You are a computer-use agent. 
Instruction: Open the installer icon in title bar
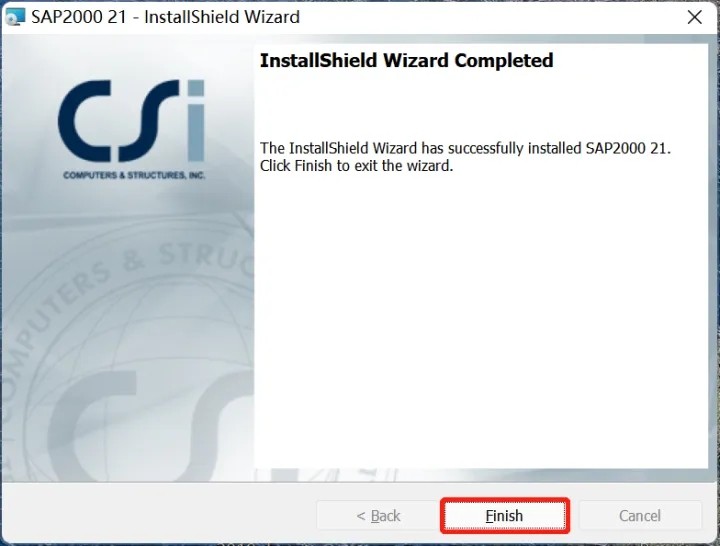15,17
